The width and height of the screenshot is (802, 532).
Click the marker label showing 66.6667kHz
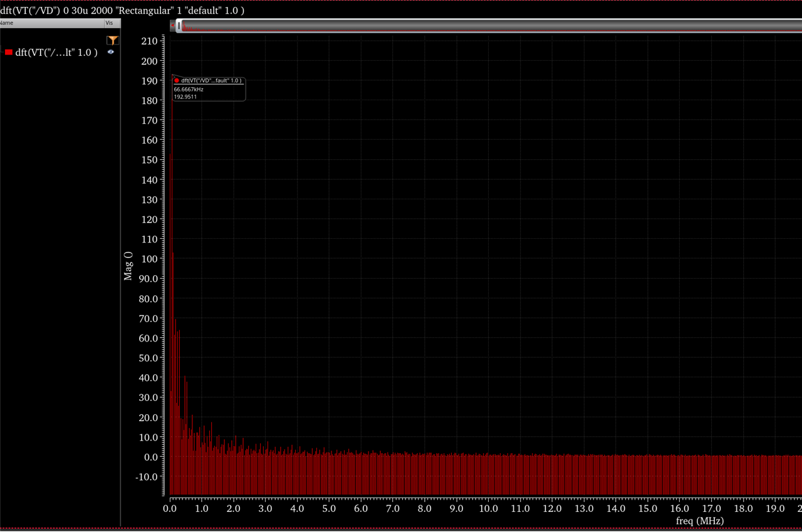tap(189, 89)
